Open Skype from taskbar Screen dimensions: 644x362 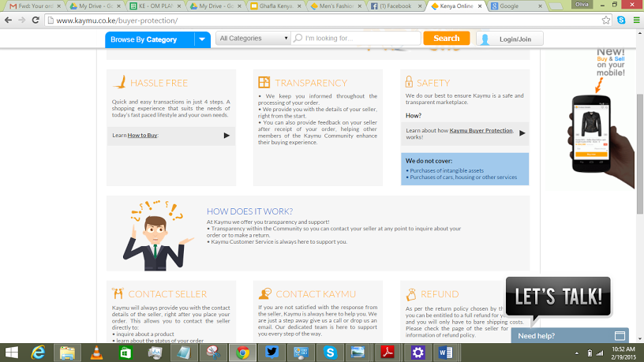coord(330,353)
